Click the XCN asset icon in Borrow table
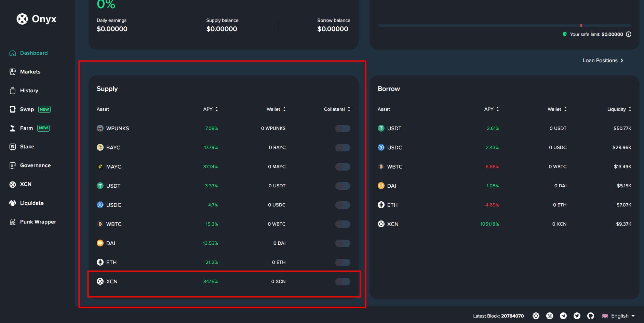 click(x=381, y=224)
